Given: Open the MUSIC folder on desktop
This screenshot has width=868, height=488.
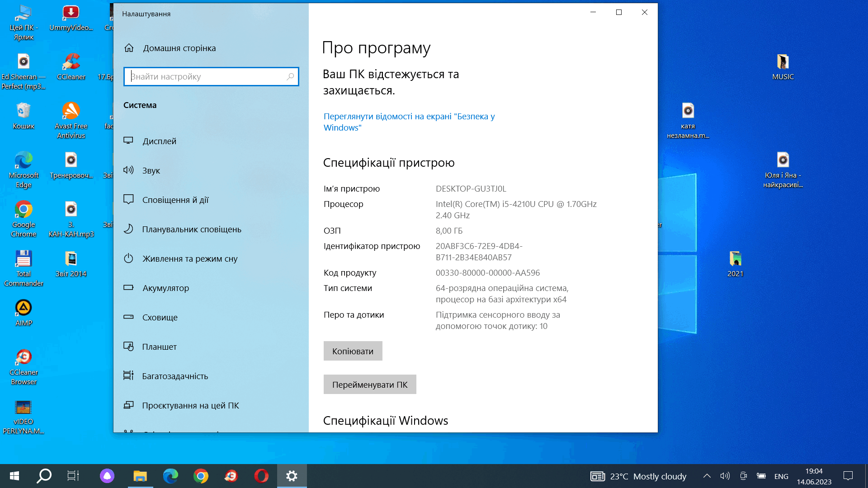Looking at the screenshot, I should pyautogui.click(x=783, y=67).
